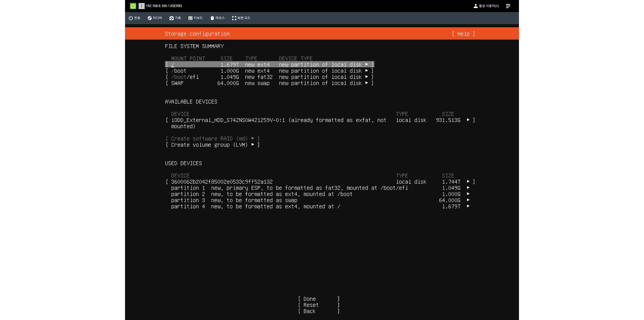Expand the 1.744T used local disk arrow
This screenshot has width=644, height=320.
468,182
